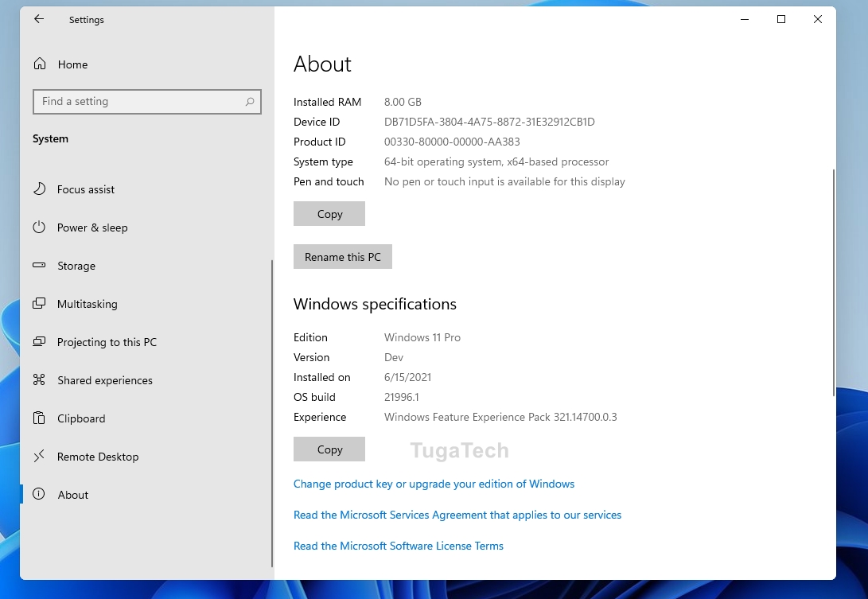Click the sidebar vertical scrollbar

[272, 414]
